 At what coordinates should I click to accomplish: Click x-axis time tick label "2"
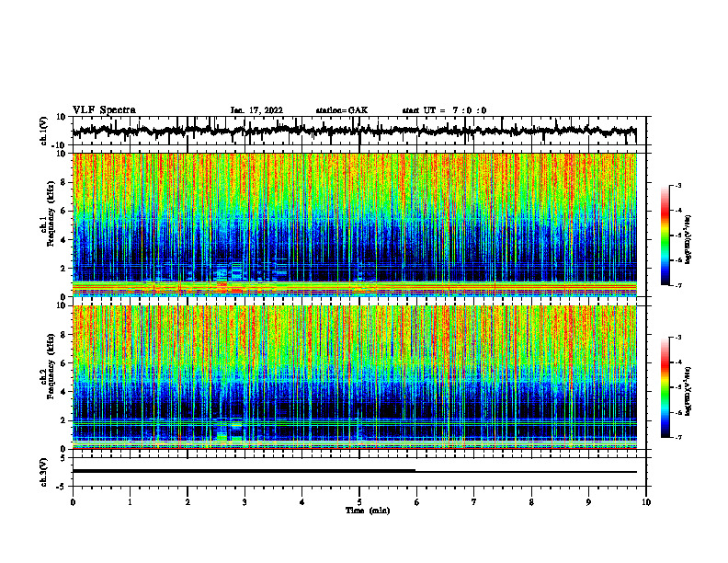pyautogui.click(x=188, y=502)
